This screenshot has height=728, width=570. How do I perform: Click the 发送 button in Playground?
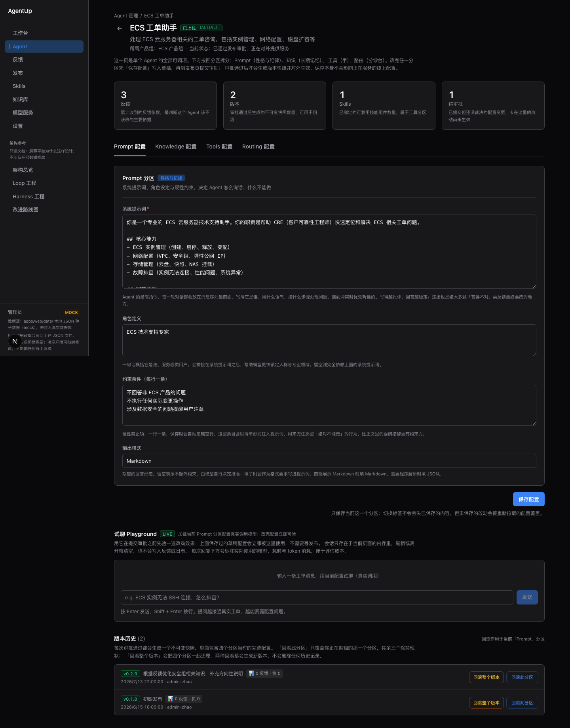(x=527, y=597)
